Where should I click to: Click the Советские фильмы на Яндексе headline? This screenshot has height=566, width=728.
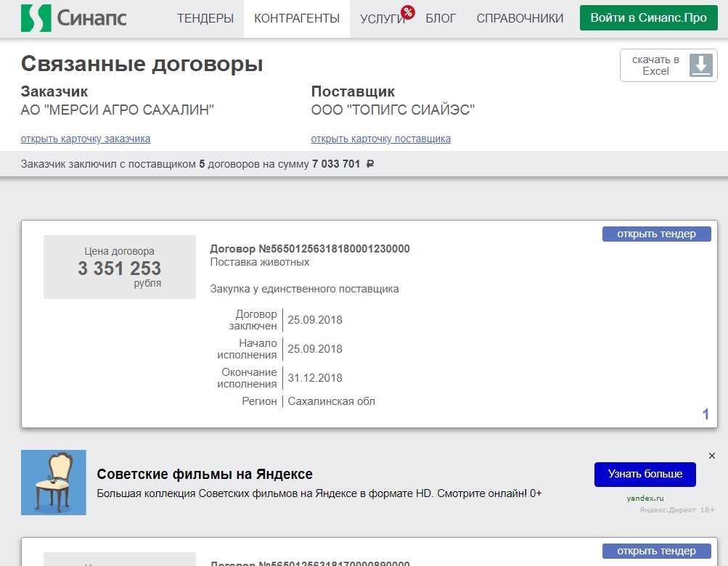205,475
